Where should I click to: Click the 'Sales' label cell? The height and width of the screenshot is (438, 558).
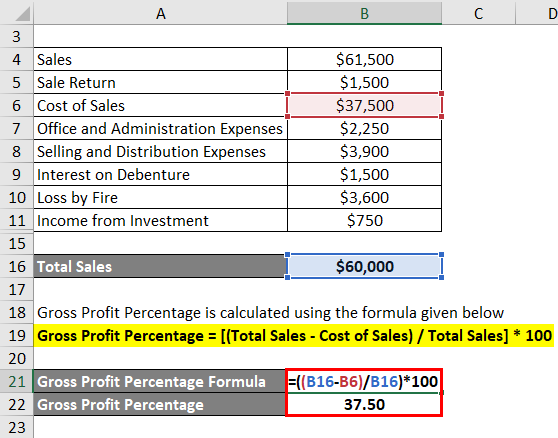pyautogui.click(x=160, y=59)
